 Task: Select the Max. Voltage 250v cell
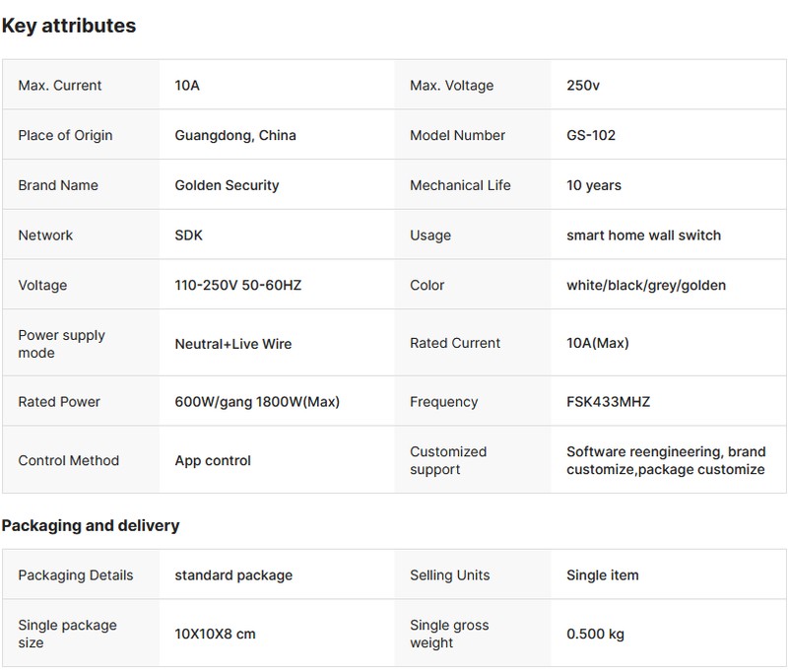583,86
